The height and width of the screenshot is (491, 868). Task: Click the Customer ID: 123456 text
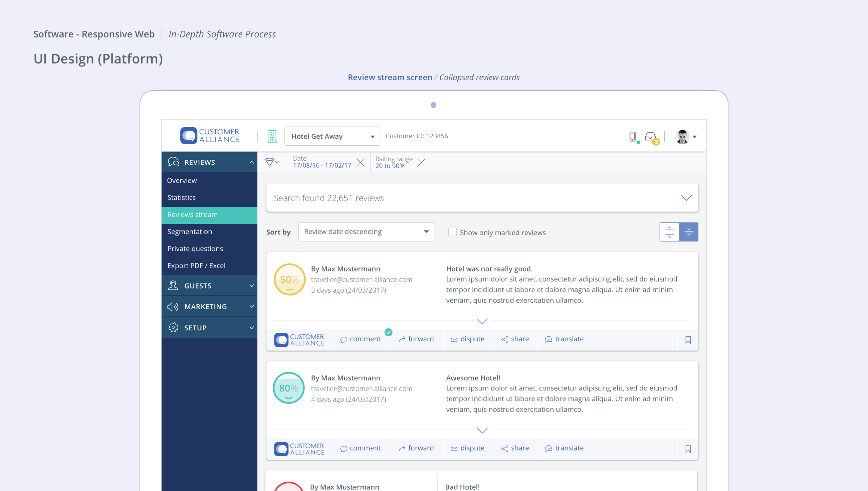[417, 136]
